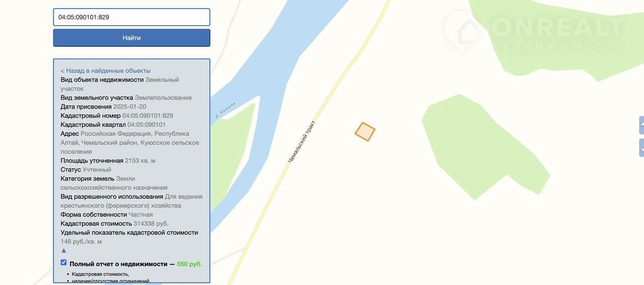Click the cadastral number 04:05:090101:829 value
The width and height of the screenshot is (644, 285).
147,115
